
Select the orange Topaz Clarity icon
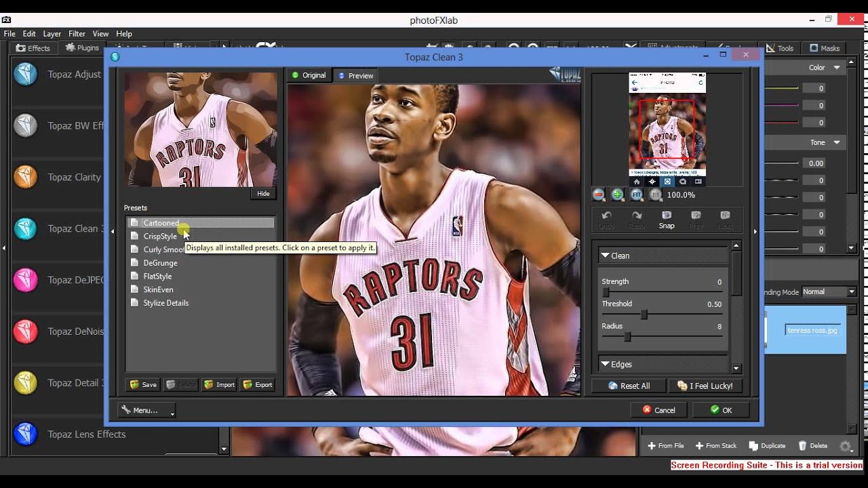coord(26,177)
